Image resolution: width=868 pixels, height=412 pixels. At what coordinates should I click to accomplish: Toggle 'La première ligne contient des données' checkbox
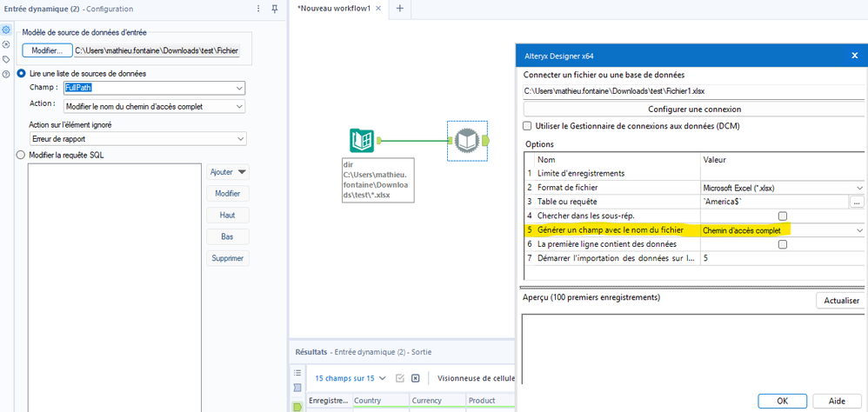(x=782, y=244)
